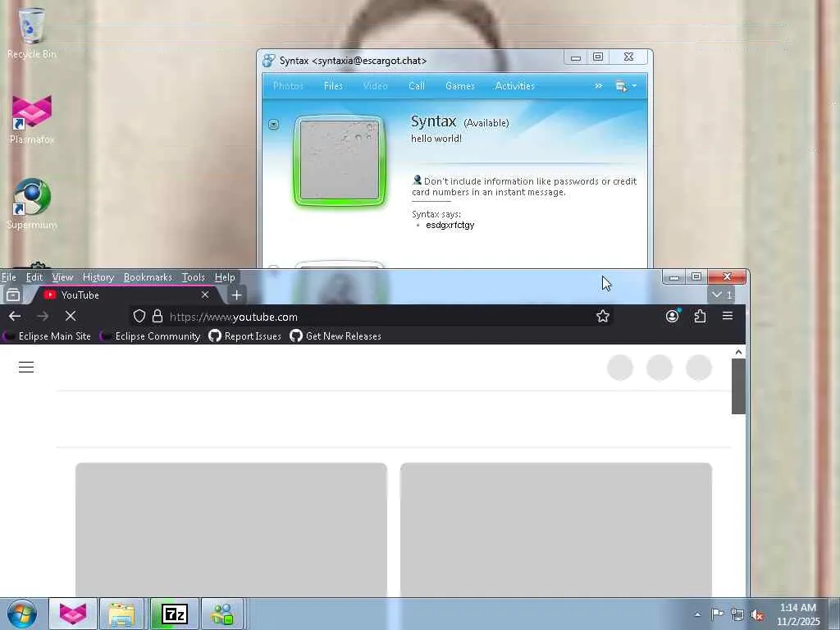840x630 pixels.
Task: Open the YouTube guide hamburger menu
Action: click(x=26, y=367)
